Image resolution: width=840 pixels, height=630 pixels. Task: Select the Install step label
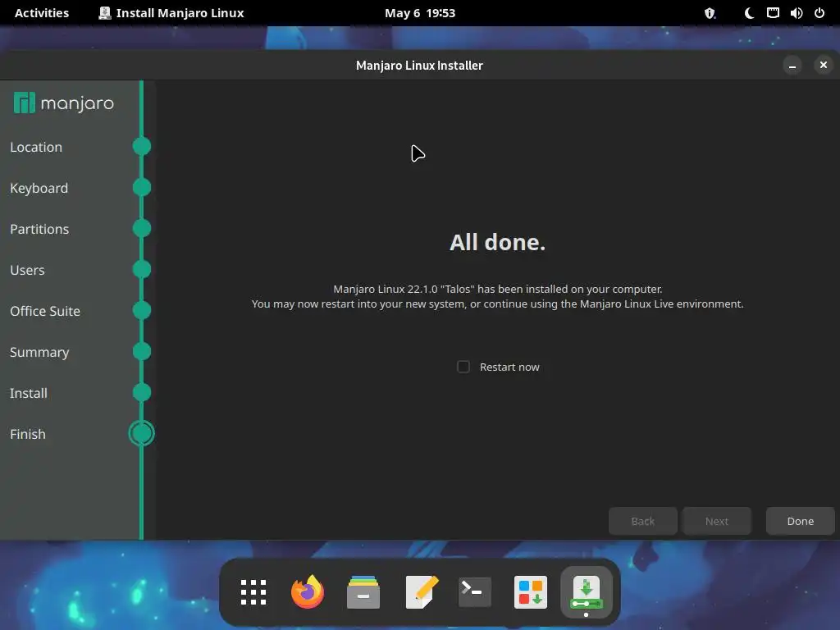(29, 393)
